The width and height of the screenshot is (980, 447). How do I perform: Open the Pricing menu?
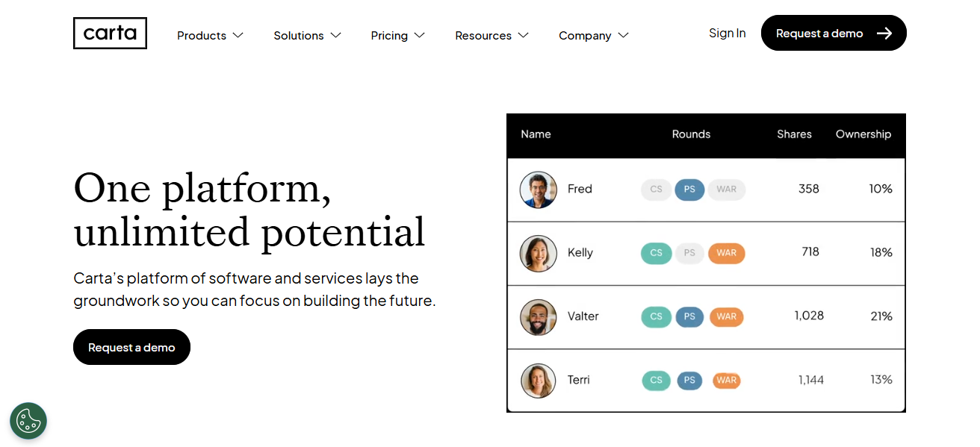[x=397, y=35]
